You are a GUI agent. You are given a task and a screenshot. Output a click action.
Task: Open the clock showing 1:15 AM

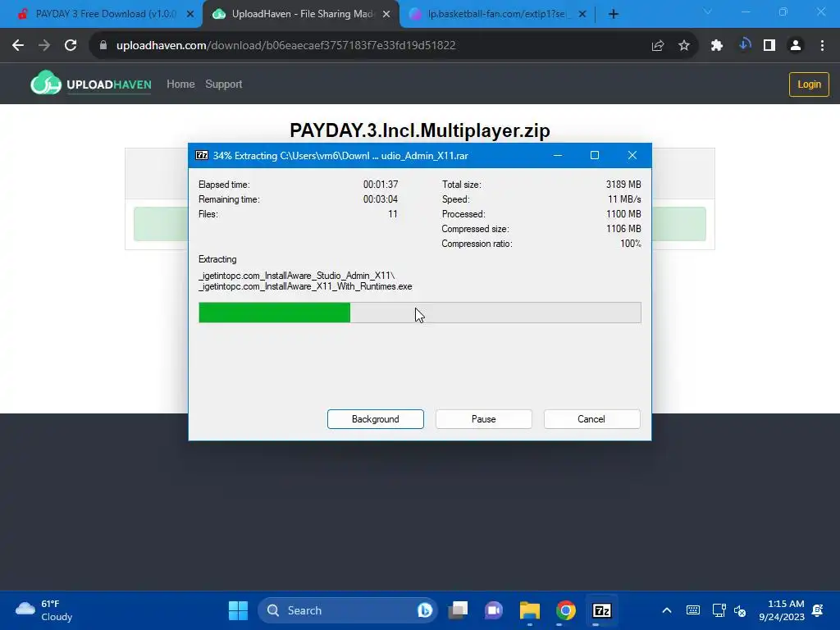pos(782,610)
